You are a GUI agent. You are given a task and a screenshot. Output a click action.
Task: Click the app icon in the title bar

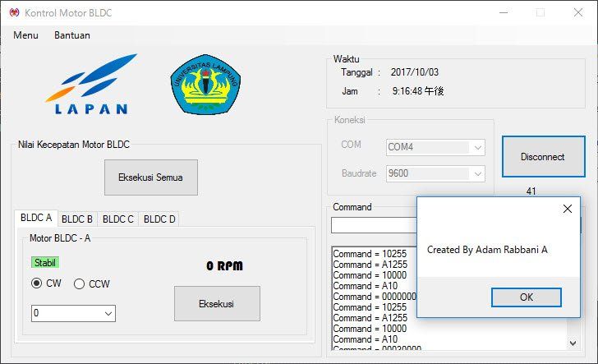[14, 12]
